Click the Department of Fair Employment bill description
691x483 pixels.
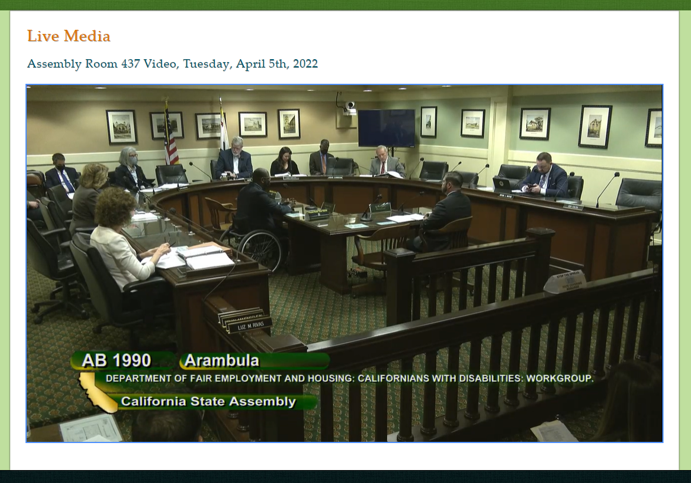349,379
